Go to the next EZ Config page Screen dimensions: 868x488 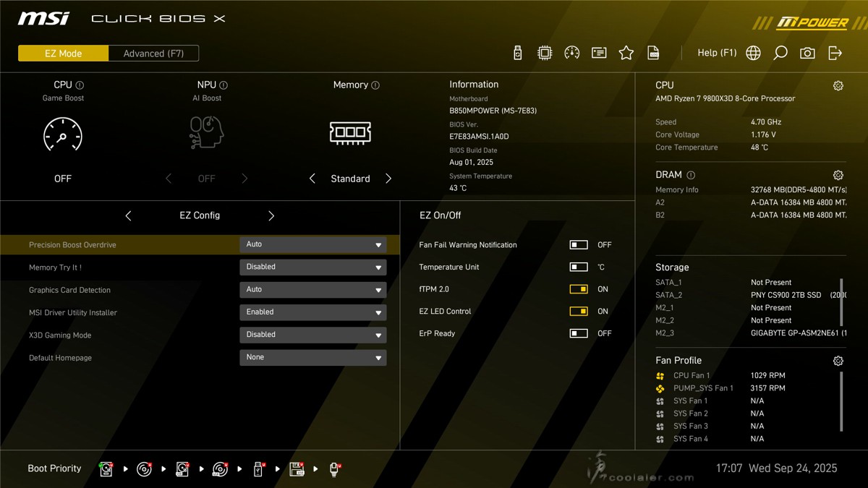[x=271, y=215]
